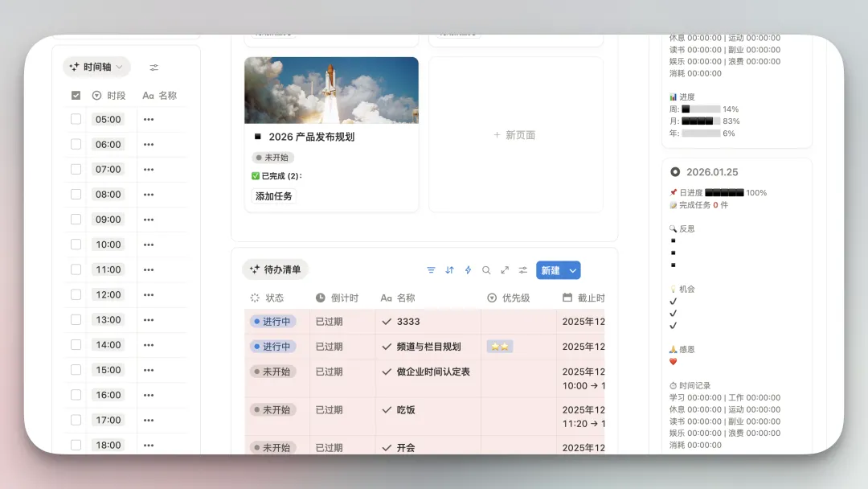Check the 09:00 row checkbox
868x489 pixels.
[x=76, y=220]
